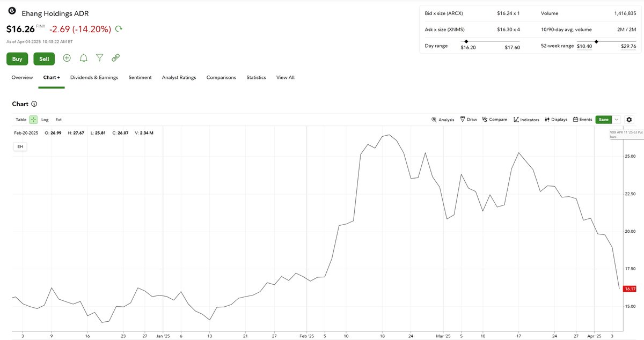The width and height of the screenshot is (644, 340).
Task: Expand the dropdown arrow next to Save
Action: tap(616, 120)
